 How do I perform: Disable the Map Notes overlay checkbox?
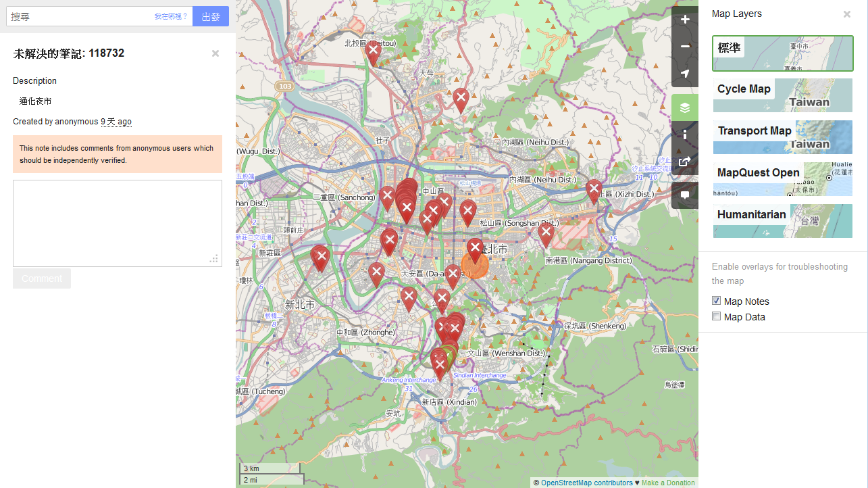717,301
